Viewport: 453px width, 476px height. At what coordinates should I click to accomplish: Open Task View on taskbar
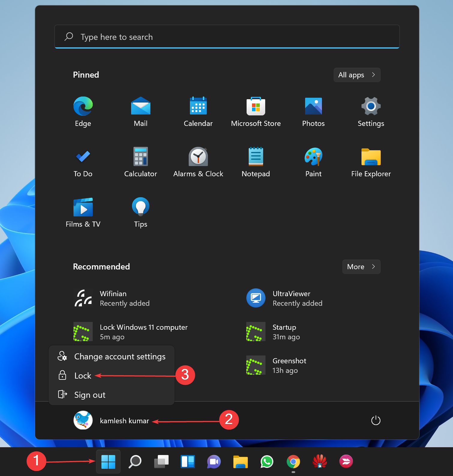point(161,462)
